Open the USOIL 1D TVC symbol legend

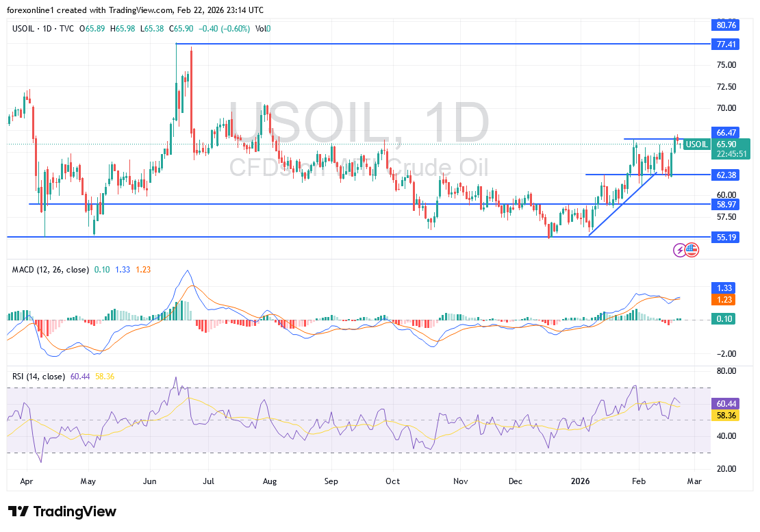pos(42,28)
